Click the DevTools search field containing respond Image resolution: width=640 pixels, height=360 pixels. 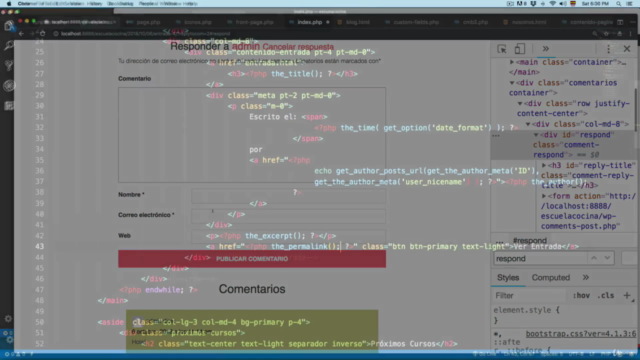(x=540, y=259)
